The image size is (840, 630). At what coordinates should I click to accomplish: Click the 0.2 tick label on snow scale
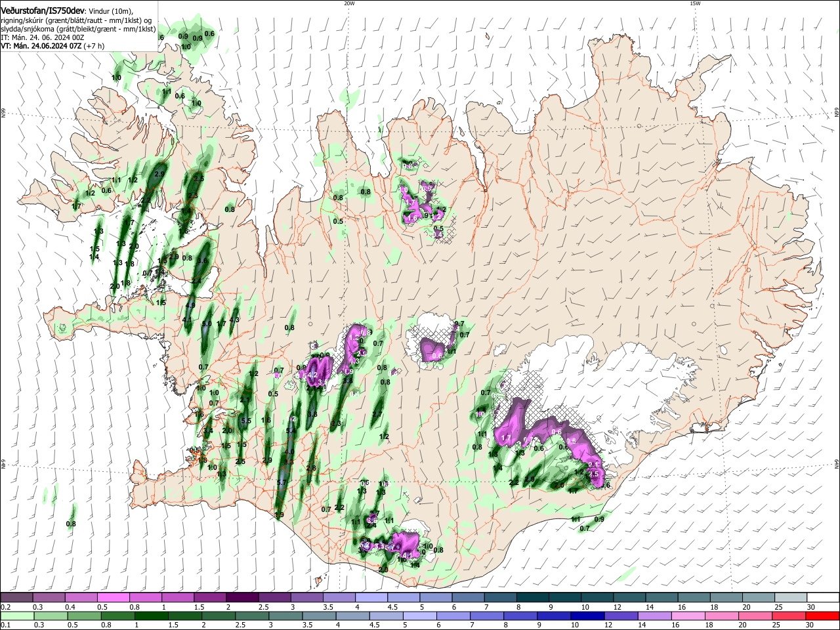[5, 607]
